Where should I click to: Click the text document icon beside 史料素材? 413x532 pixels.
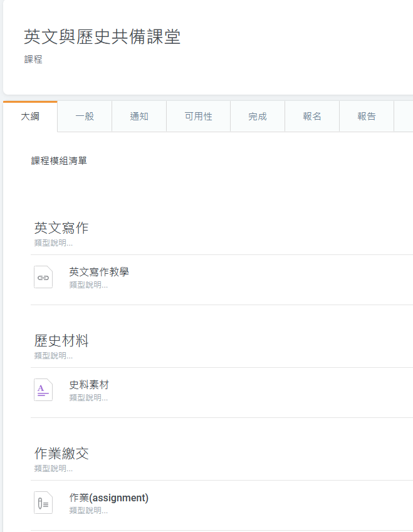click(43, 390)
